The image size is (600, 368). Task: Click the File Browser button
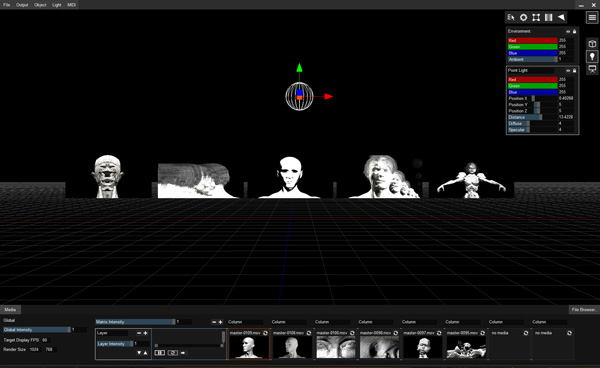tap(584, 309)
